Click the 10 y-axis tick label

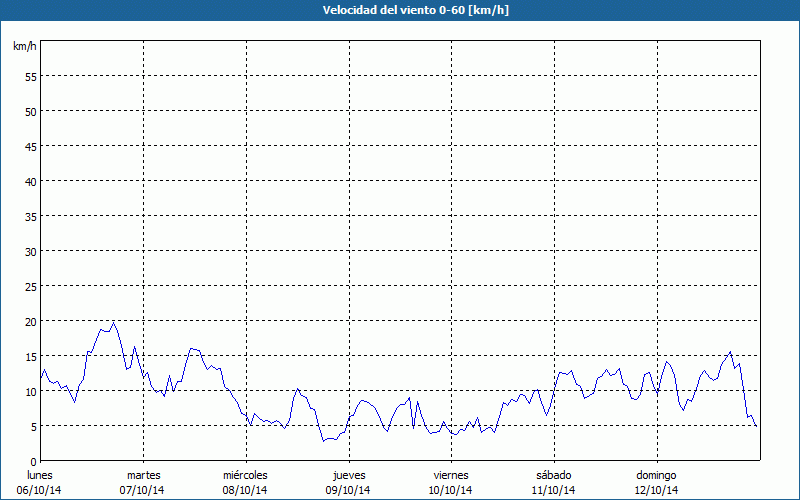(x=30, y=391)
